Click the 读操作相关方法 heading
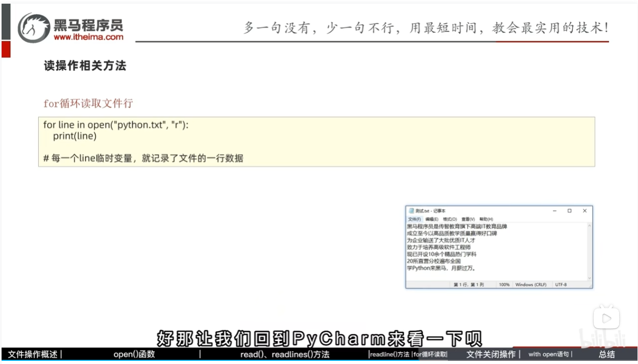Screen dimensions: 638x364 [x=85, y=67]
